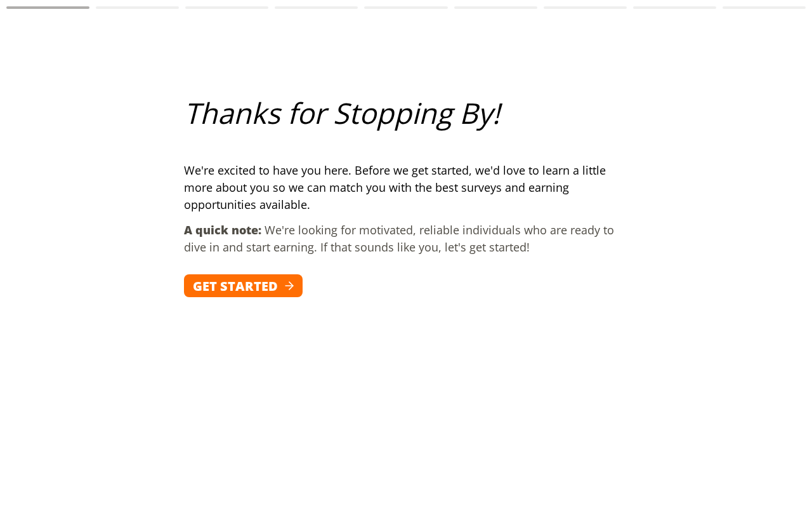812x508 pixels.
Task: Select the eighth progress bar segment
Action: [x=674, y=8]
